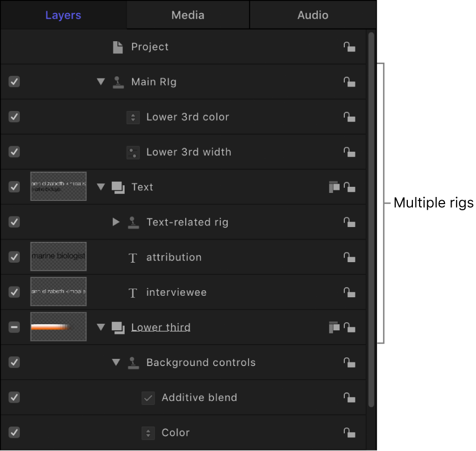
Task: Switch to the Media tab
Action: [x=187, y=15]
